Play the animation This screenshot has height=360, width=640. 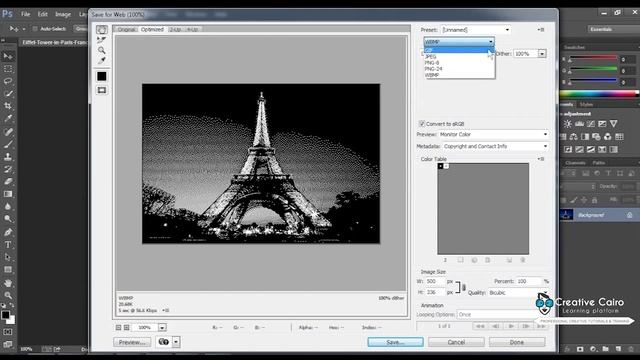[511, 326]
